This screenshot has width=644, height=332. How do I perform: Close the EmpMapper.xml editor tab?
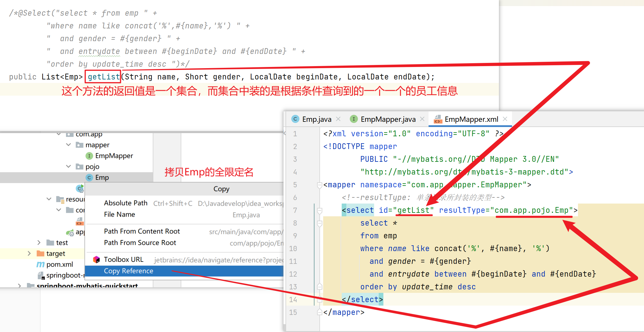[x=505, y=119]
